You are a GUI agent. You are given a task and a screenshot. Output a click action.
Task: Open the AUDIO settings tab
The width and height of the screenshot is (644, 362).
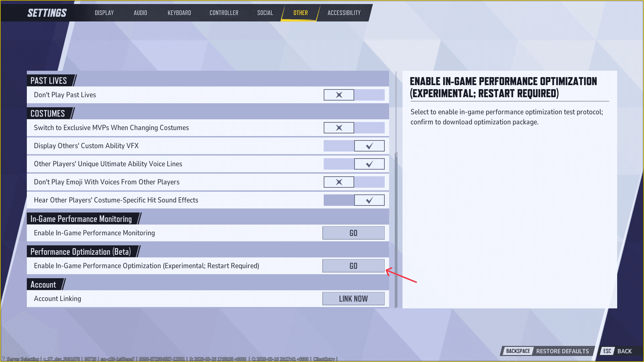(x=140, y=13)
